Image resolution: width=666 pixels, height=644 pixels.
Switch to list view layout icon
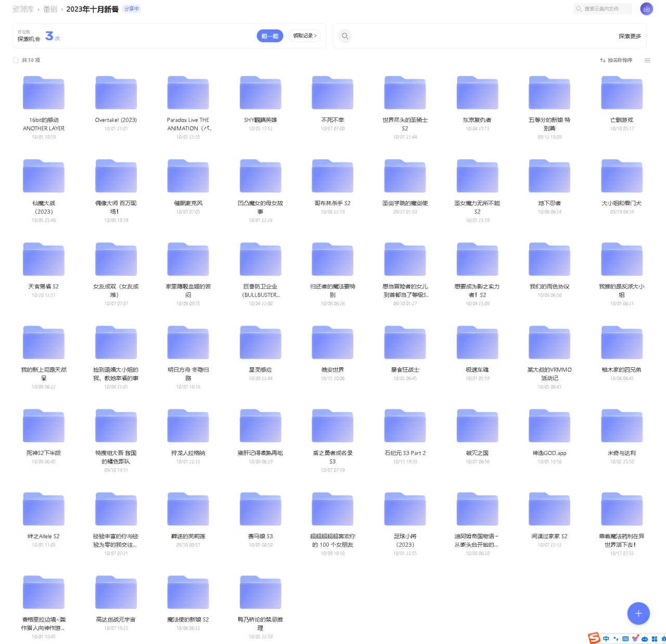tap(647, 60)
